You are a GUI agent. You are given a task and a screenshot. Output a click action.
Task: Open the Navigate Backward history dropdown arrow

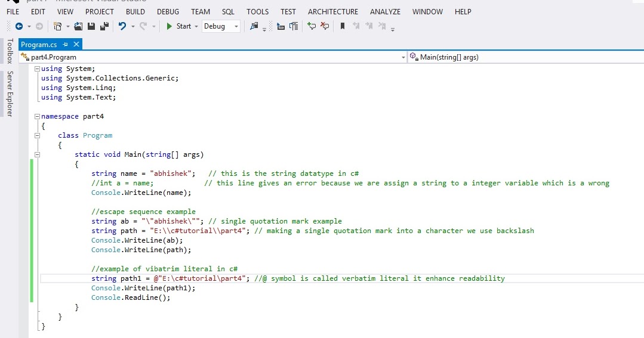pos(29,27)
